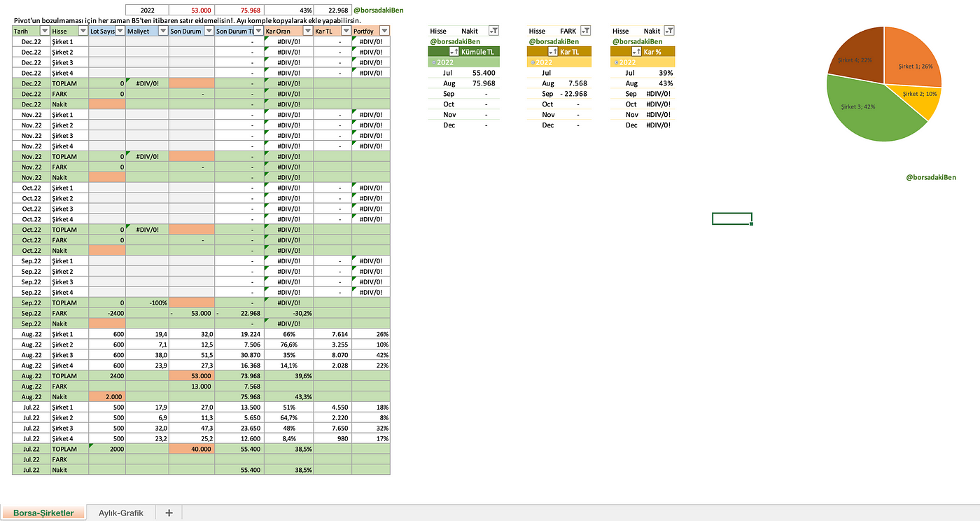This screenshot has height=521, width=980.
Task: Open the Tarih column filter dropdown
Action: (x=45, y=31)
